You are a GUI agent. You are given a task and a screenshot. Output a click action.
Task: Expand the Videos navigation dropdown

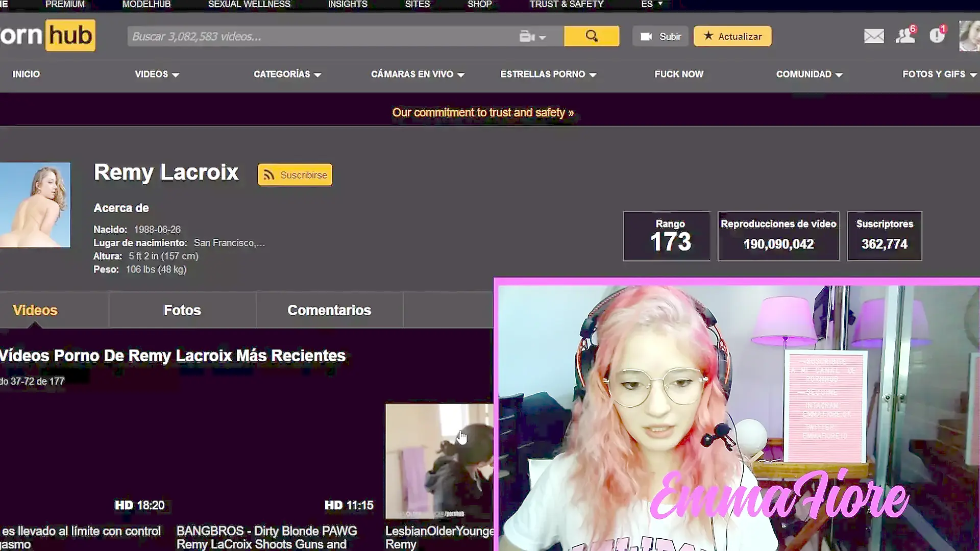pos(157,74)
